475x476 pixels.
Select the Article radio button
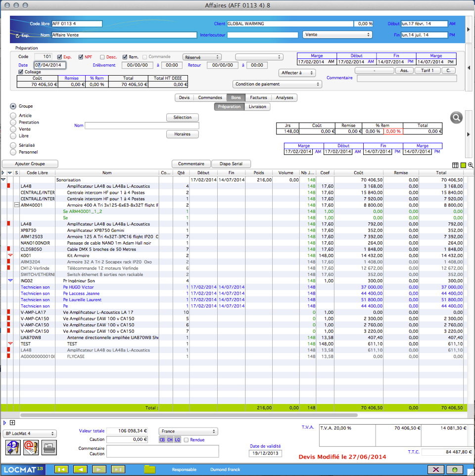point(13,116)
